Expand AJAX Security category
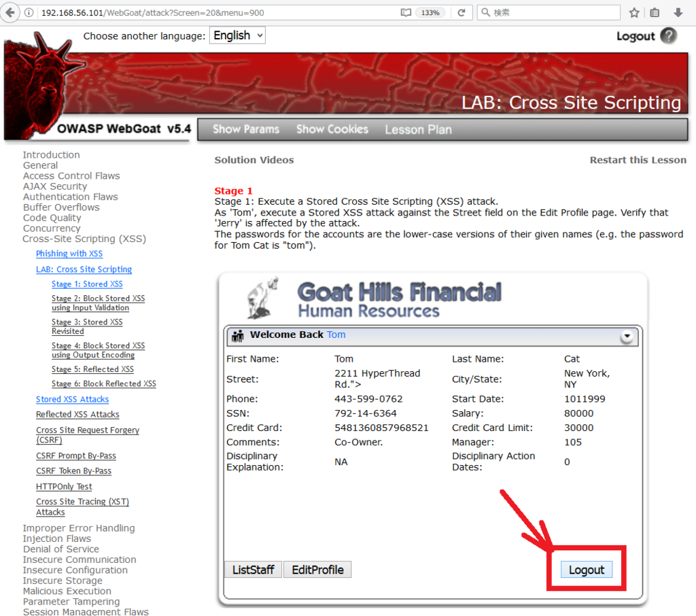696x616 pixels. 55,186
